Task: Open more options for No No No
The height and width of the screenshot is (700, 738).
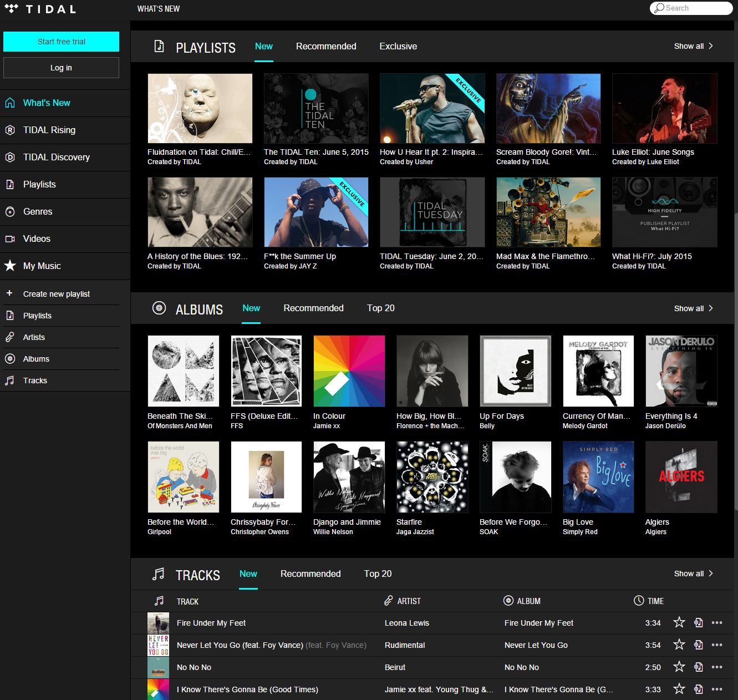Action: point(717,667)
